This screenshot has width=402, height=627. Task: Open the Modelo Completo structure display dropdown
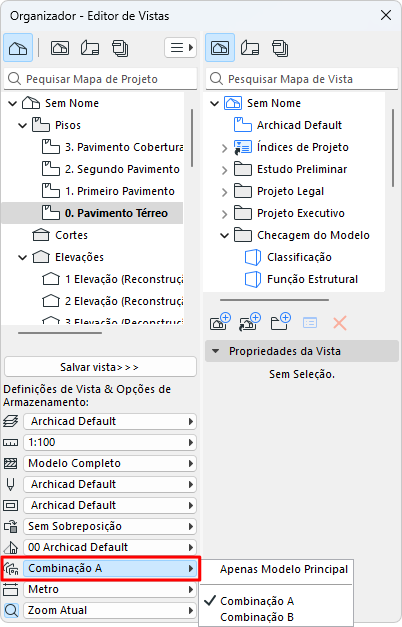pos(110,463)
